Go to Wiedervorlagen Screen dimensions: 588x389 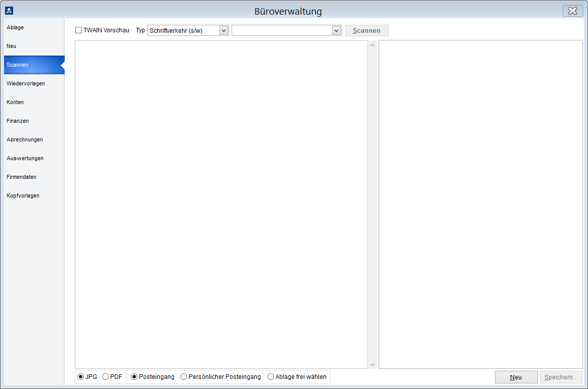pos(34,83)
